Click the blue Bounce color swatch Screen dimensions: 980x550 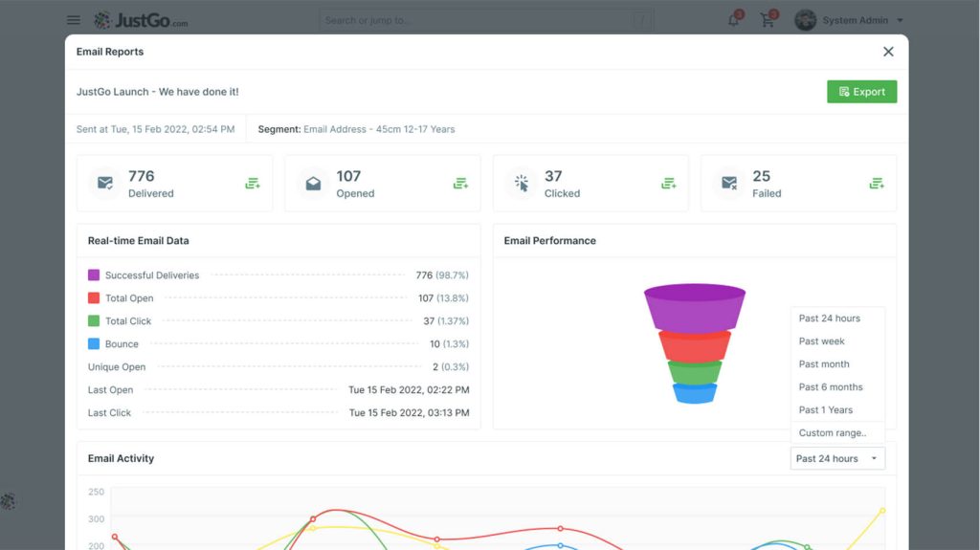94,343
